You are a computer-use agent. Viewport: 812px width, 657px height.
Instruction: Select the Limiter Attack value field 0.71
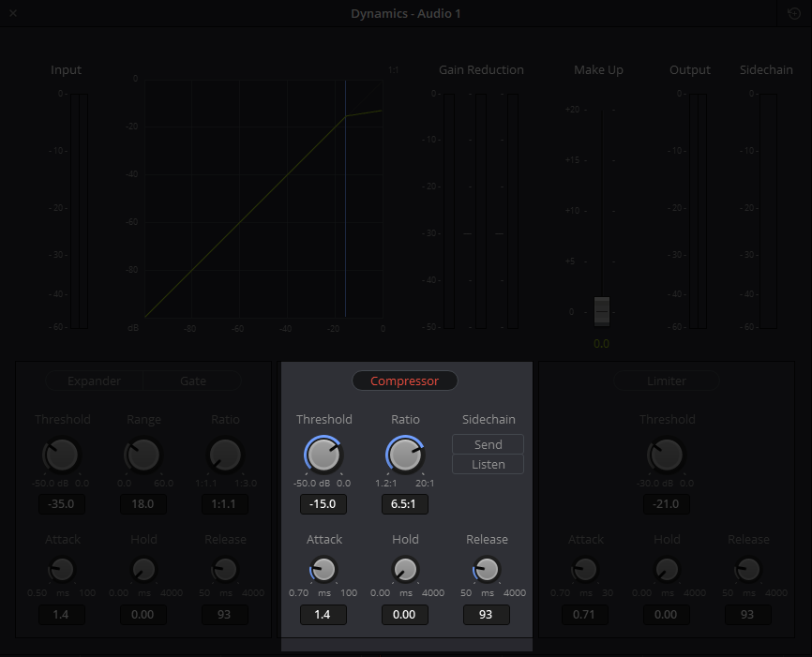585,615
